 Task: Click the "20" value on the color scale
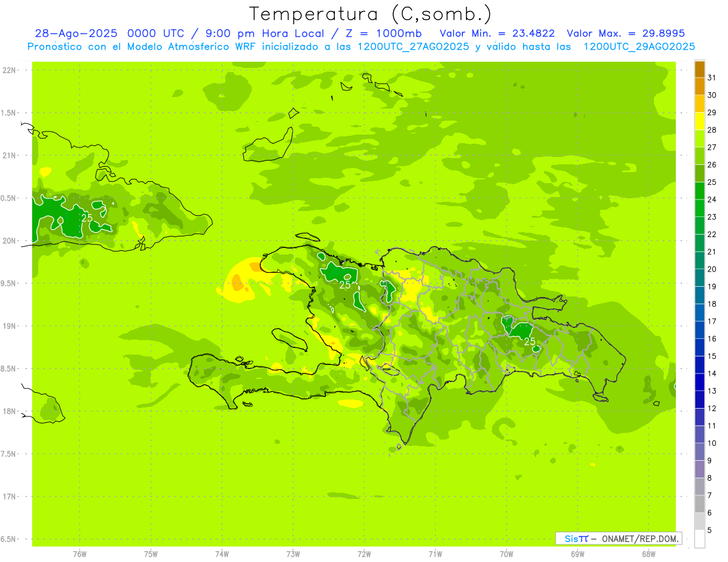click(x=712, y=269)
